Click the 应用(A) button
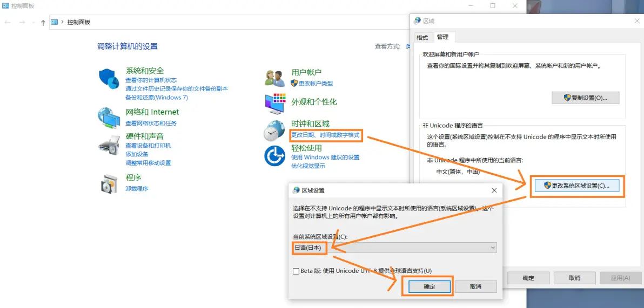Image resolution: width=644 pixels, height=308 pixels. 621,278
